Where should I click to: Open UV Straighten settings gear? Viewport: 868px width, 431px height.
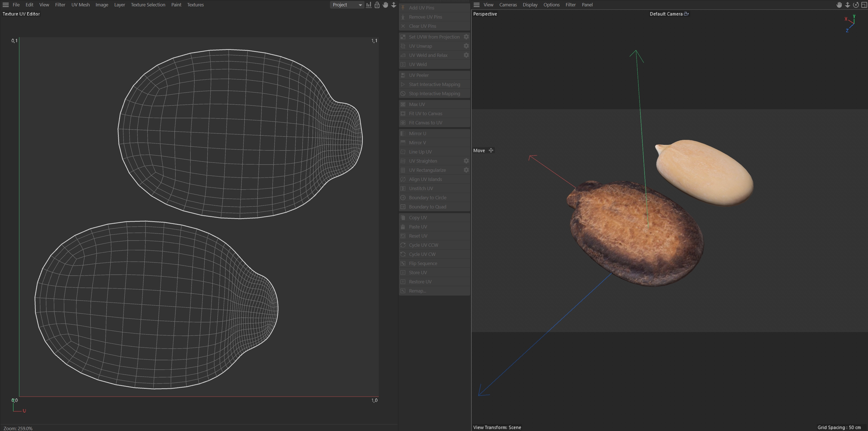[x=466, y=161]
